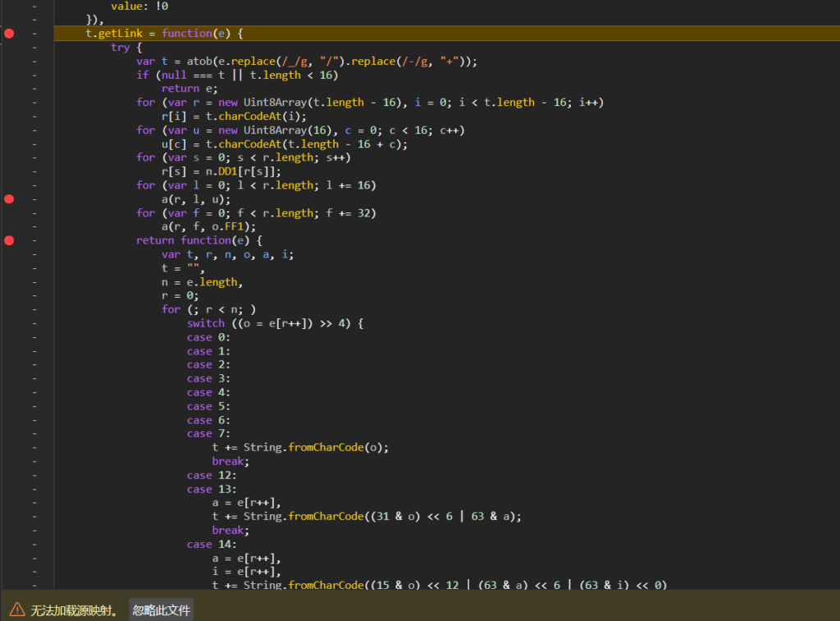The height and width of the screenshot is (621, 840).
Task: Click the 'a(r, l, u);' call
Action: pyautogui.click(x=196, y=199)
